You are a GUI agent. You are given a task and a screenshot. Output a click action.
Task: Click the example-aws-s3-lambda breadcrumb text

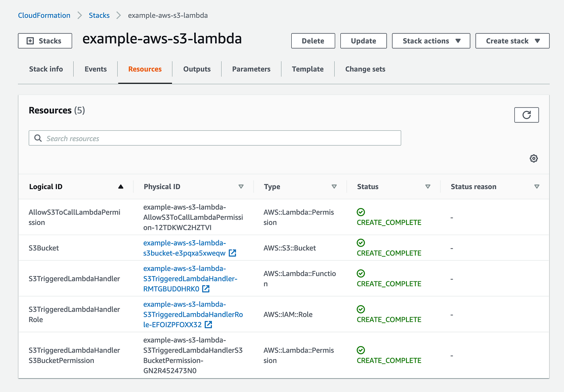(x=168, y=15)
